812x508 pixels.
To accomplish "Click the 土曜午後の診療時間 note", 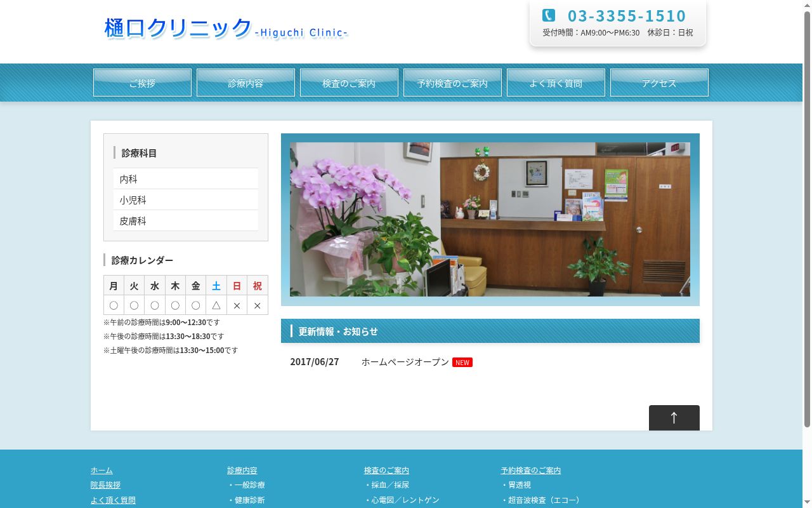I will click(x=171, y=351).
